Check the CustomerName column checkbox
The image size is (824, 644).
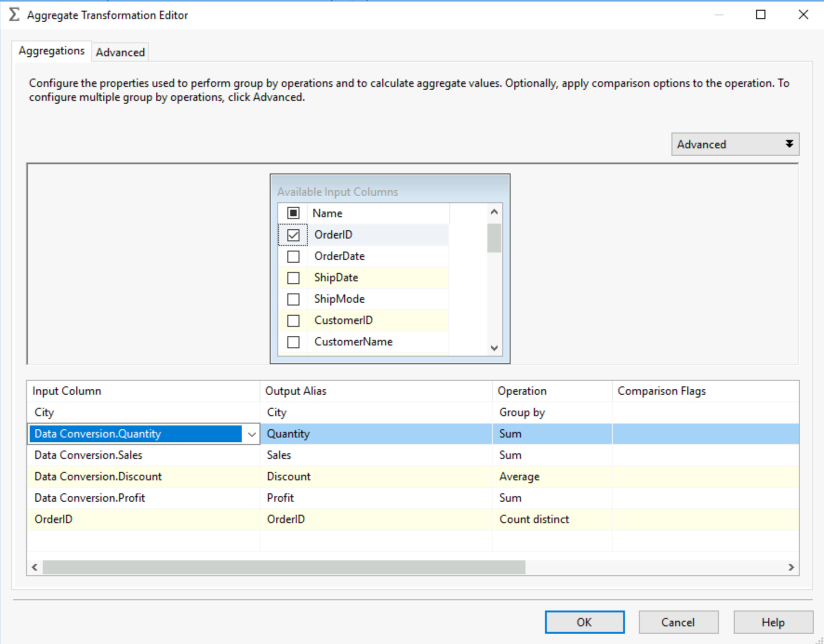(x=293, y=342)
